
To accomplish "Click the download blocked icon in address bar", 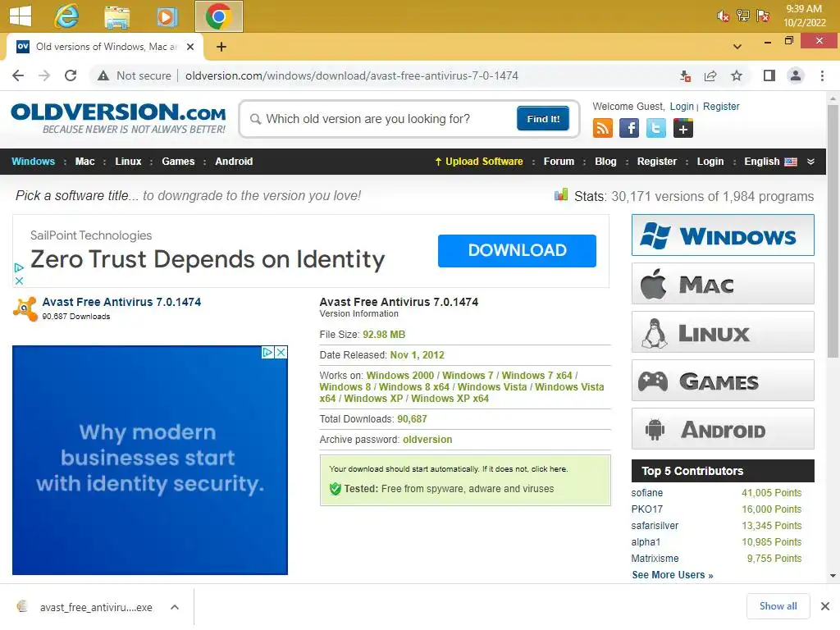I will pyautogui.click(x=685, y=75).
